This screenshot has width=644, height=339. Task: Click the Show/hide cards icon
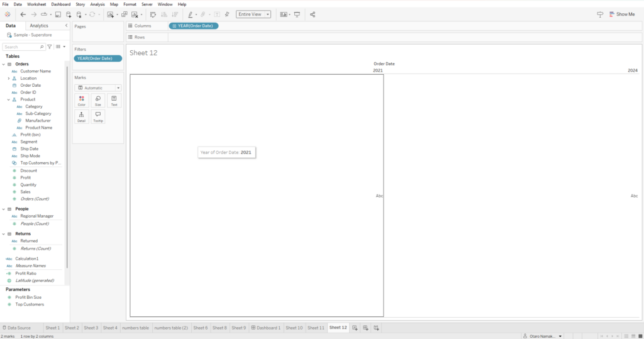[284, 14]
